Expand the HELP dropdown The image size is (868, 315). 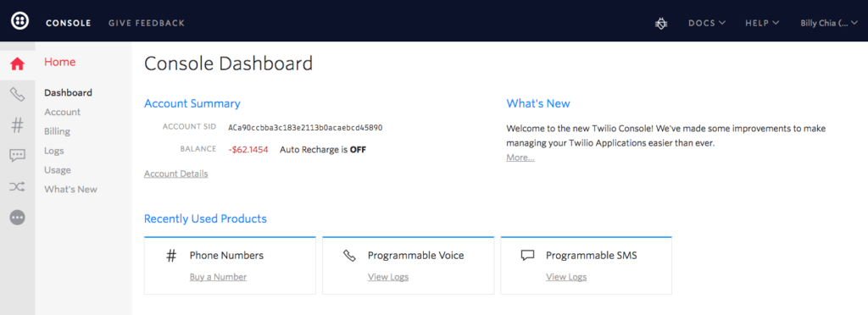(x=762, y=23)
